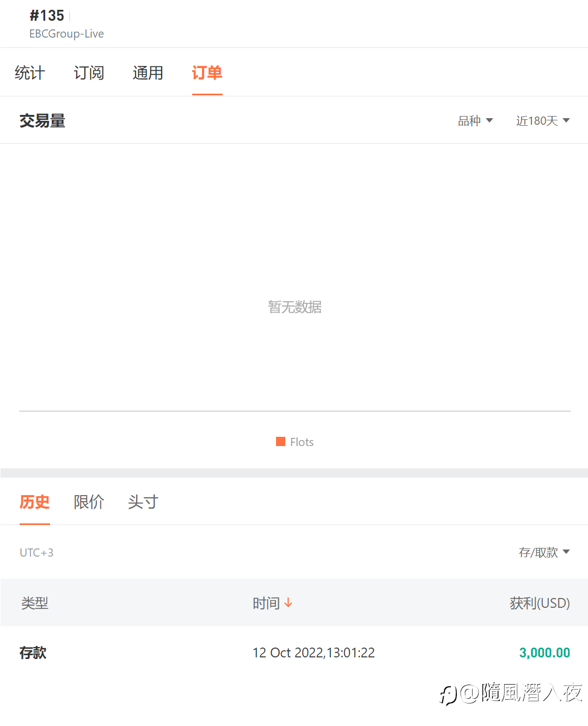The width and height of the screenshot is (588, 726).
Task: Select the 存款 row type cell
Action: [33, 652]
